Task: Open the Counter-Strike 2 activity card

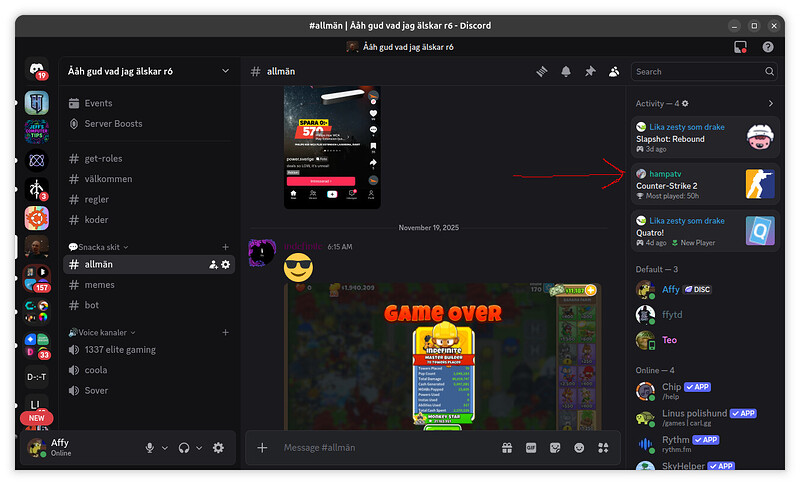Action: (x=705, y=184)
